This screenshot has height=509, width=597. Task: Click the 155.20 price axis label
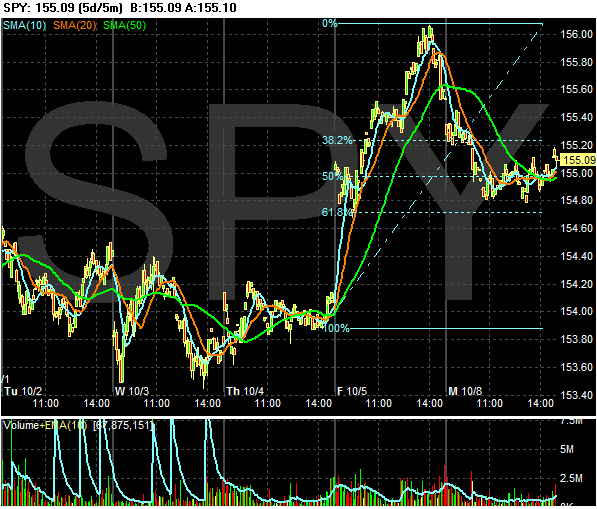tap(576, 145)
